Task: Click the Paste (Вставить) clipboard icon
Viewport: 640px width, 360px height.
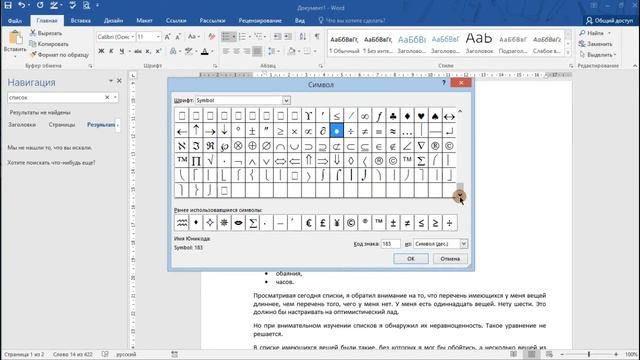Action: pos(15,38)
